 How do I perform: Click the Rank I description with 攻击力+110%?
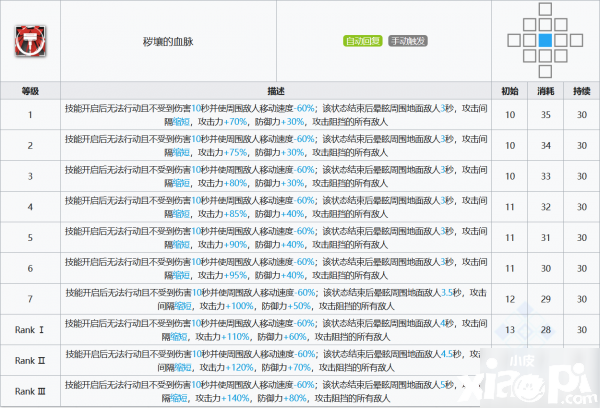coord(276,330)
